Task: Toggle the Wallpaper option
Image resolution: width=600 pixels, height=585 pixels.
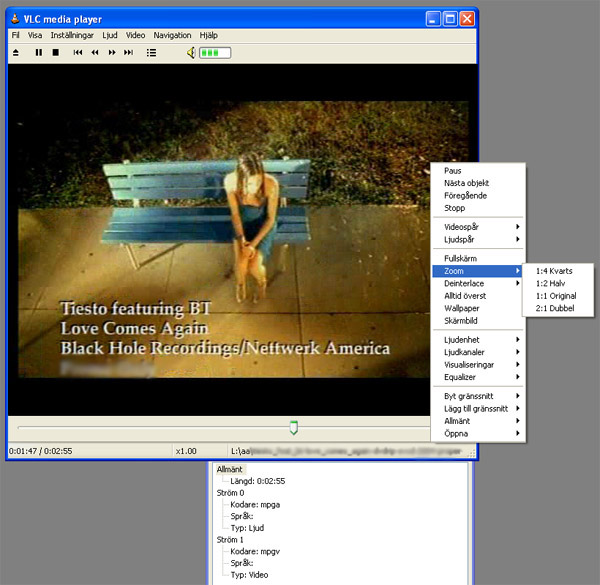Action: (478, 308)
